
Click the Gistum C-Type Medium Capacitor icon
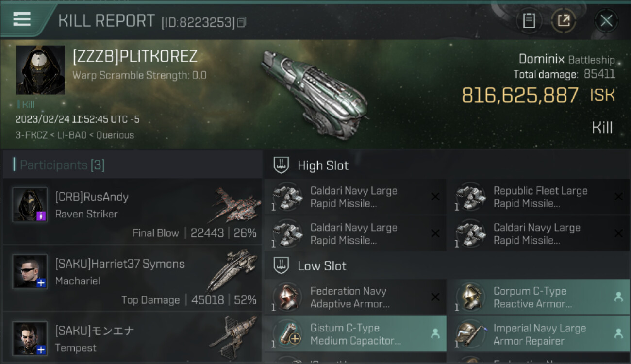tap(287, 334)
